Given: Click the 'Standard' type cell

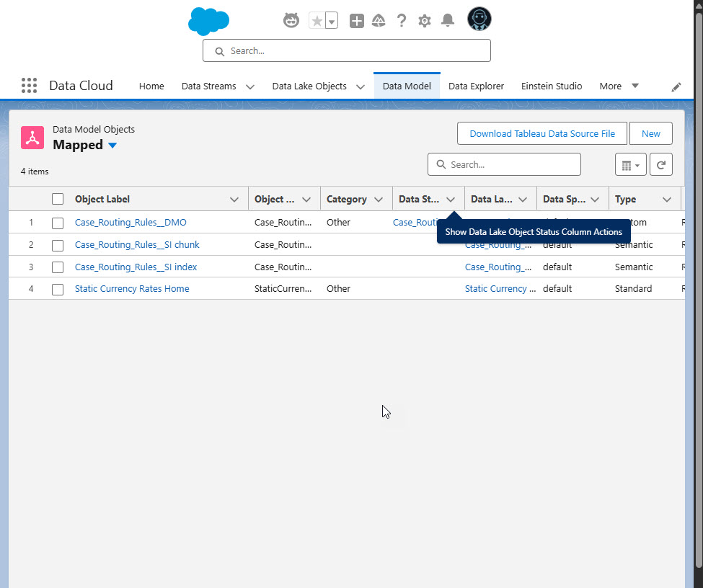Looking at the screenshot, I should [x=633, y=289].
